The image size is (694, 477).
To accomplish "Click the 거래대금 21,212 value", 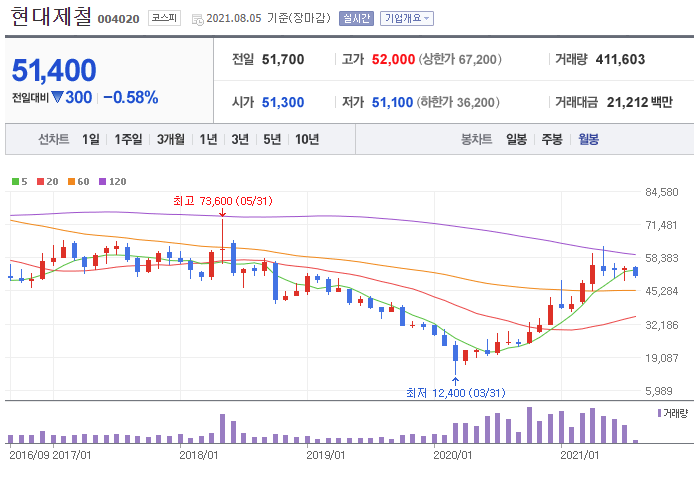I will [627, 102].
